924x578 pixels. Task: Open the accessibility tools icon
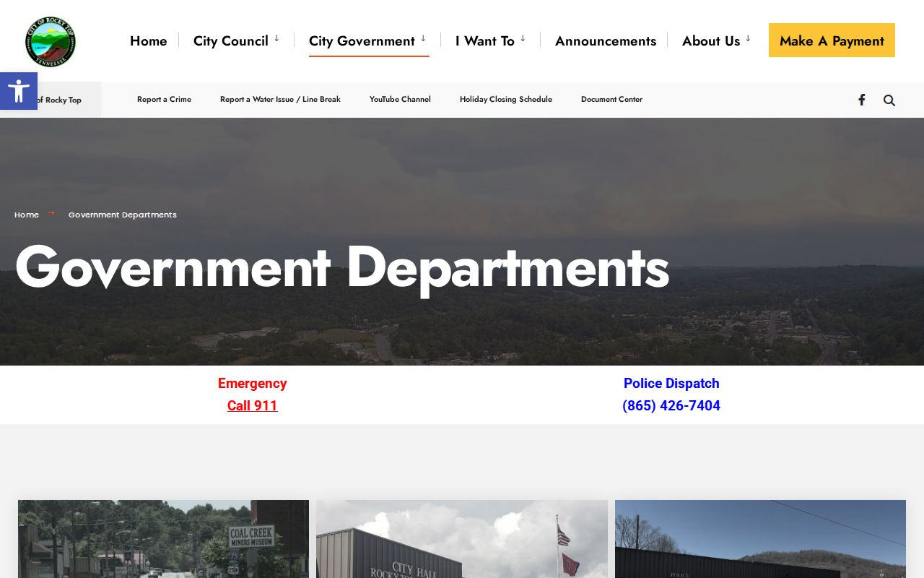pos(19,91)
